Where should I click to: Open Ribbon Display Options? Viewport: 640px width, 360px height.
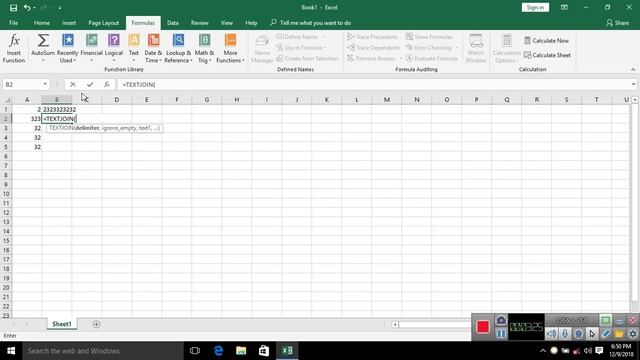click(564, 8)
